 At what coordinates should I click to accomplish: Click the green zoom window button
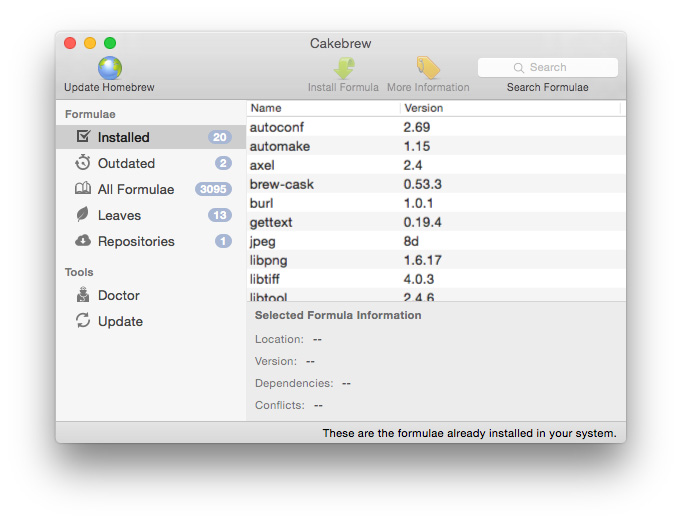(x=110, y=43)
